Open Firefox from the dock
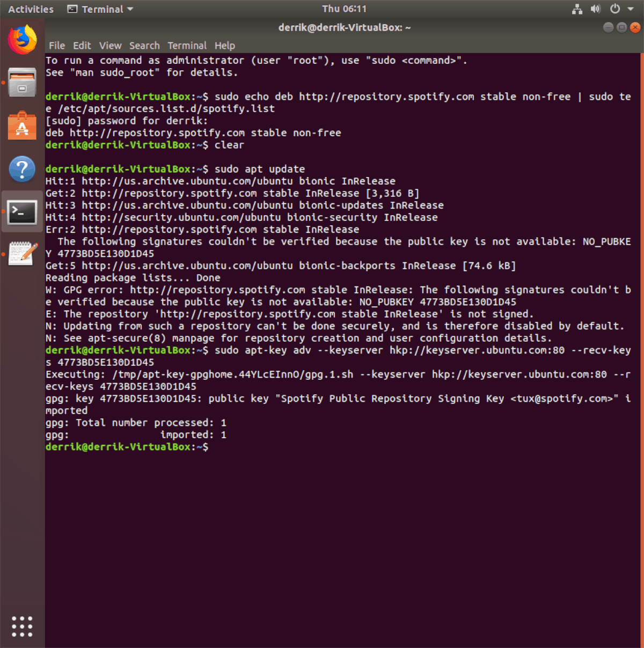Viewport: 644px width, 648px height. pyautogui.click(x=22, y=40)
